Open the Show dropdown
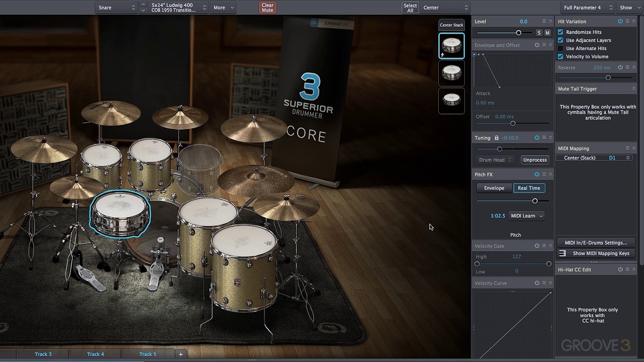644x362 pixels. click(x=629, y=8)
